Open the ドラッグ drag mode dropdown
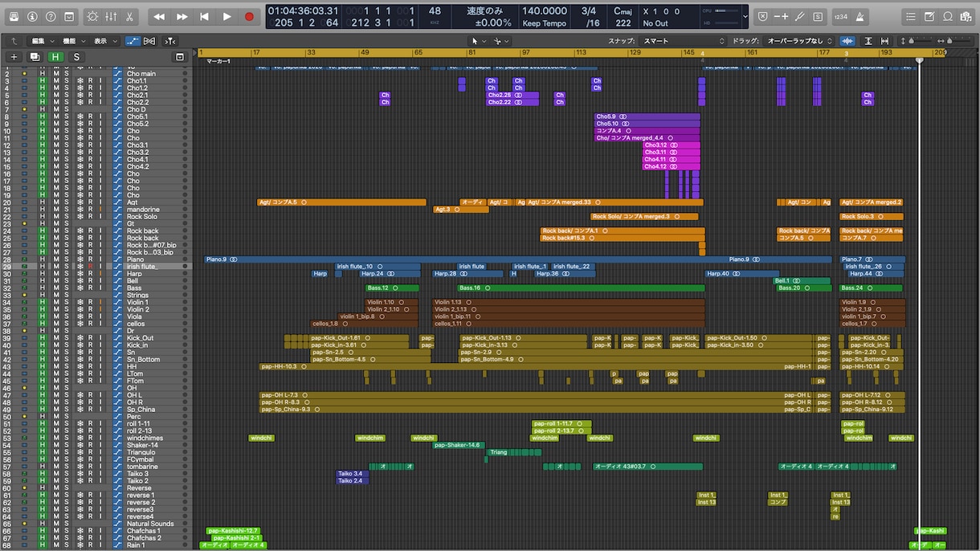 click(x=800, y=40)
